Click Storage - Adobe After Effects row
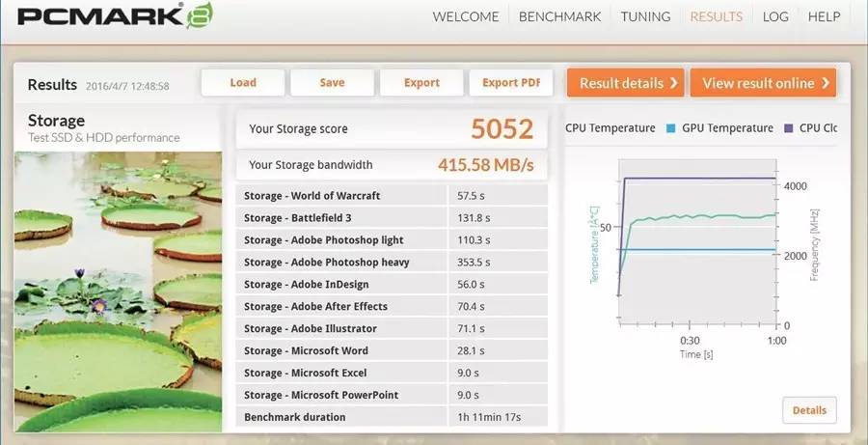 tap(392, 306)
